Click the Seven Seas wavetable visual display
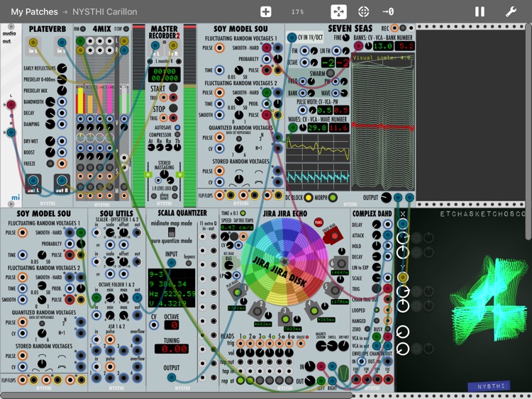This screenshot has height=399, width=532. (383, 122)
